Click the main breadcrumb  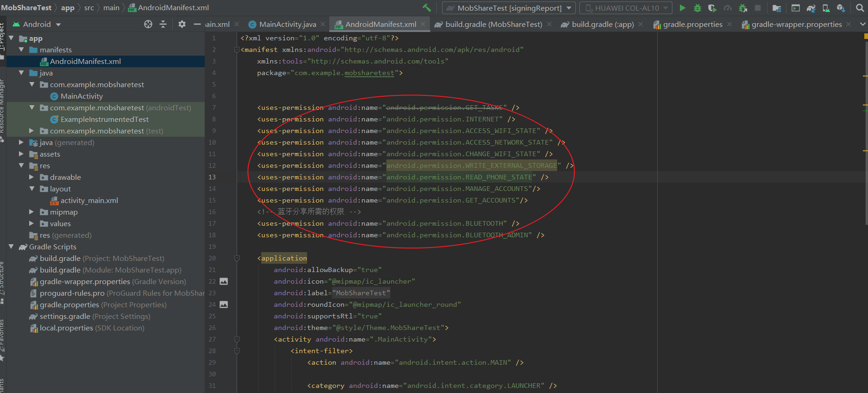[x=111, y=8]
